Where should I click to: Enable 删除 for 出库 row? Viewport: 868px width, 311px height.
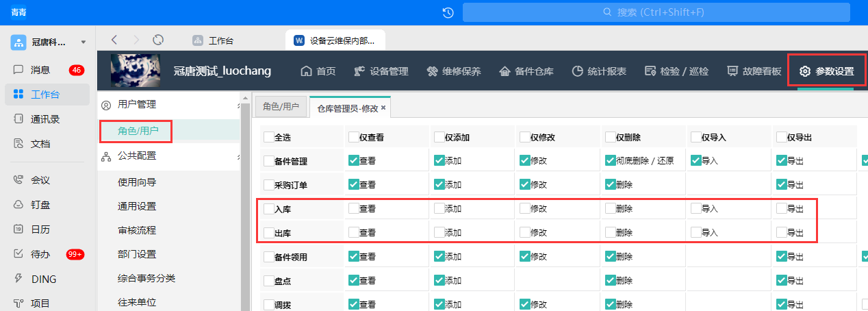pyautogui.click(x=611, y=232)
